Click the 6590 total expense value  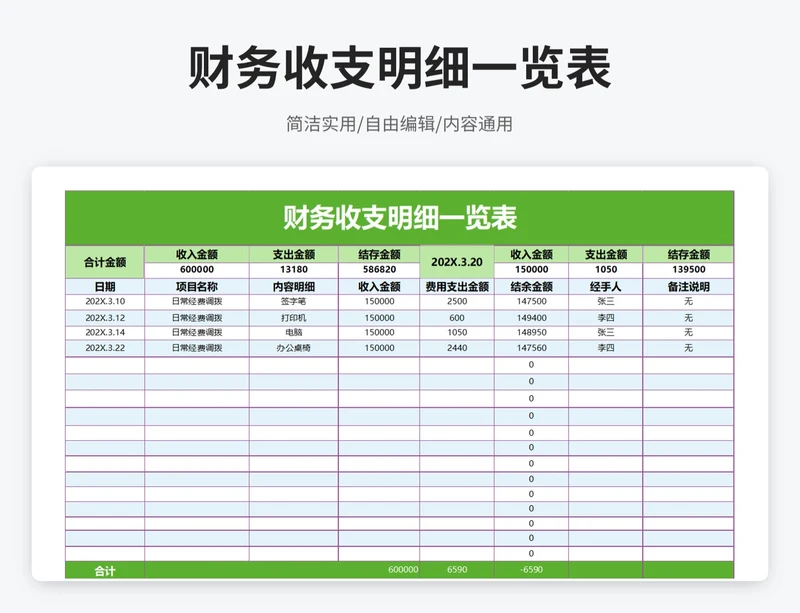tap(457, 570)
